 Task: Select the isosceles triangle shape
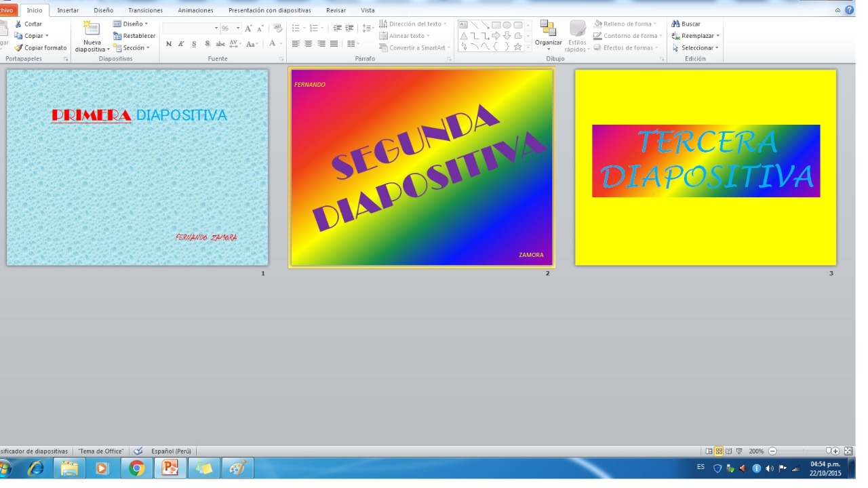(x=464, y=36)
